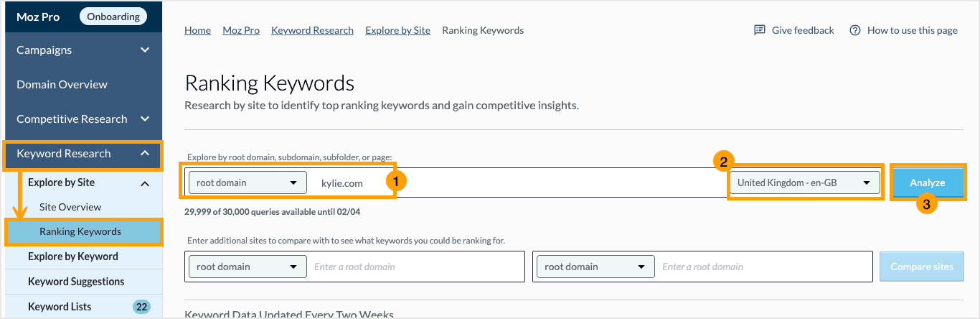
Task: Open Domain Overview in the sidebar
Action: coord(62,85)
